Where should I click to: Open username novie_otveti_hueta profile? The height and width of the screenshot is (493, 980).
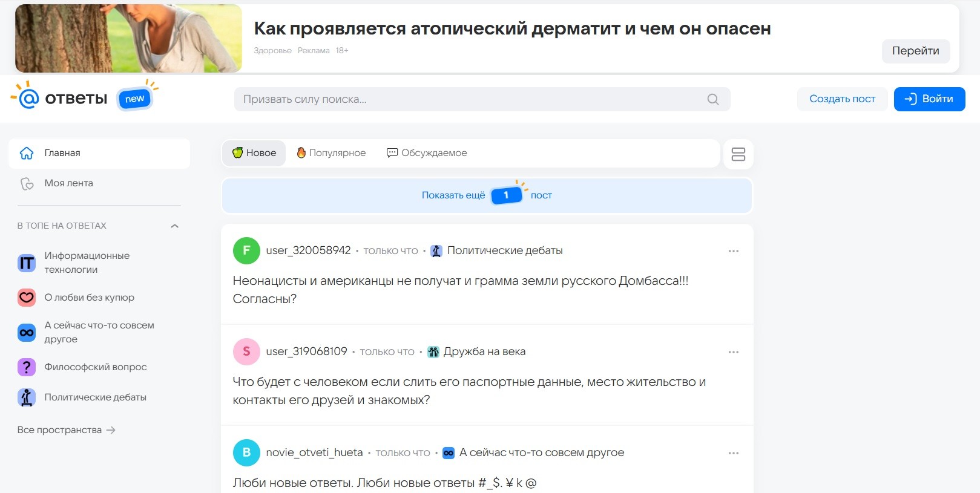coord(314,452)
